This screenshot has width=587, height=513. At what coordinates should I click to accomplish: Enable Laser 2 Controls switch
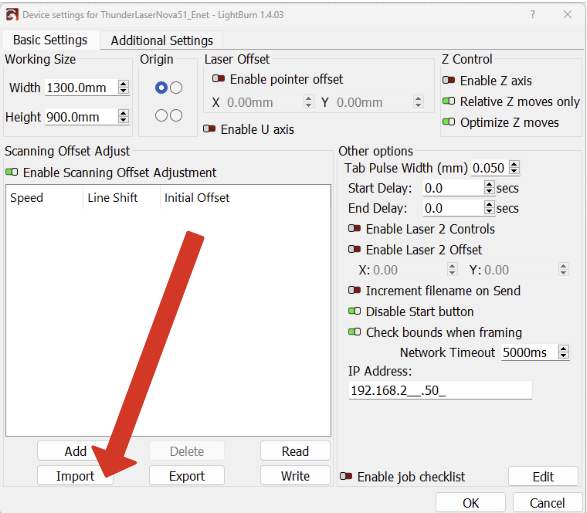coord(355,228)
